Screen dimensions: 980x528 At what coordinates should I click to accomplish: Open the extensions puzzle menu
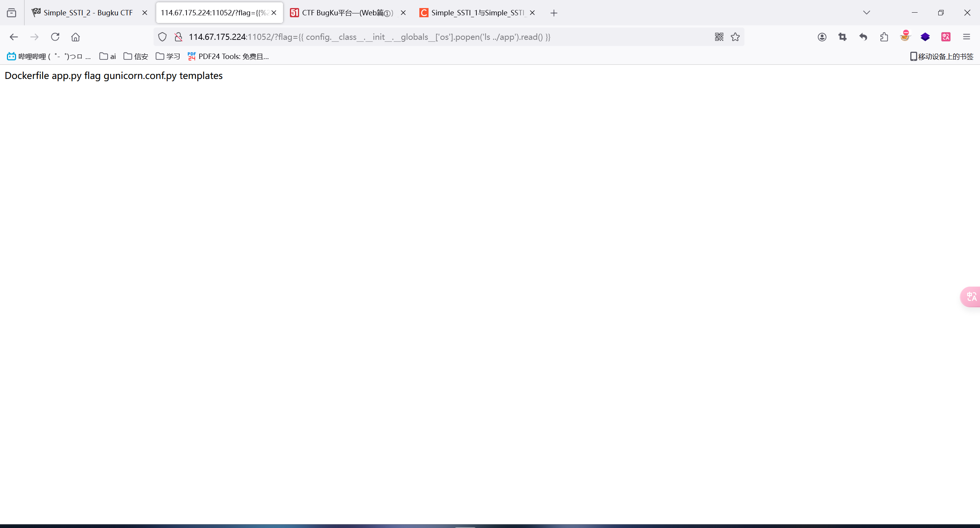tap(884, 37)
